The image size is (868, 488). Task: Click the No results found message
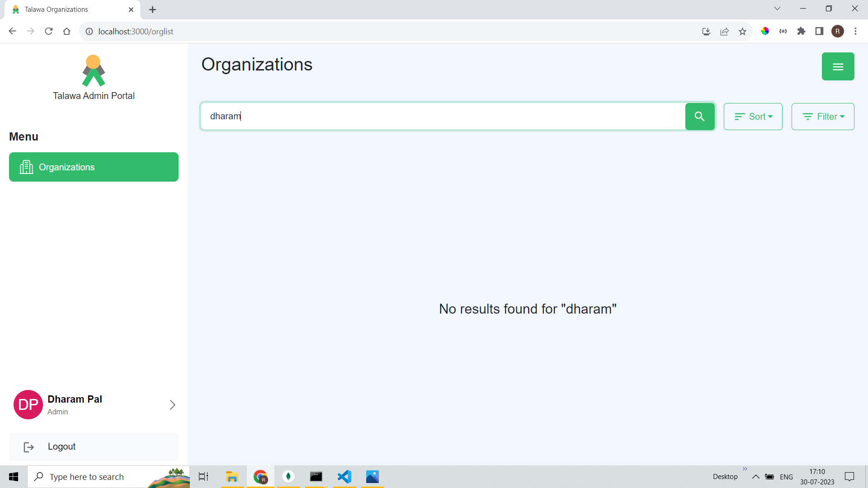(528, 309)
